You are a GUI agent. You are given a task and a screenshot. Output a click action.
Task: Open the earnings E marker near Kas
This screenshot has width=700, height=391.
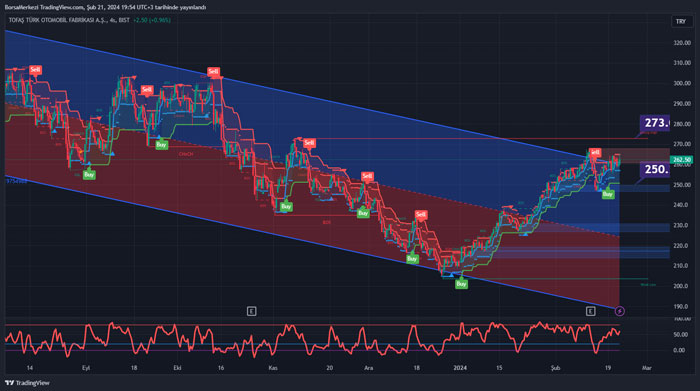251,311
